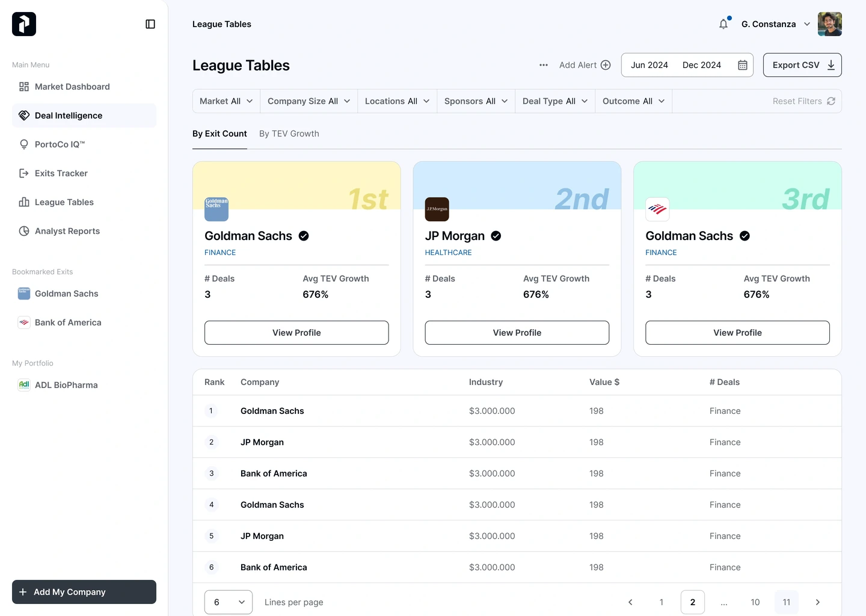This screenshot has width=866, height=616.
Task: Go to Exits Tracker
Action: 84,173
